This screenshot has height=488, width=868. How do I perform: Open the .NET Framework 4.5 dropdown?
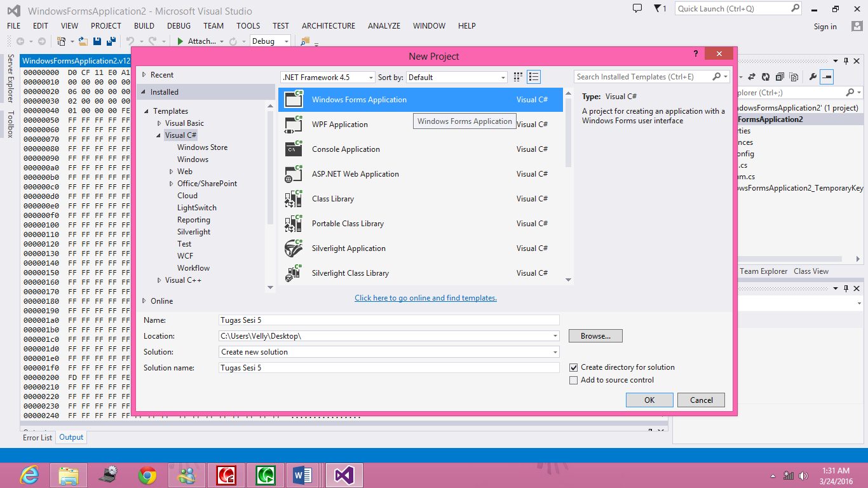click(370, 76)
